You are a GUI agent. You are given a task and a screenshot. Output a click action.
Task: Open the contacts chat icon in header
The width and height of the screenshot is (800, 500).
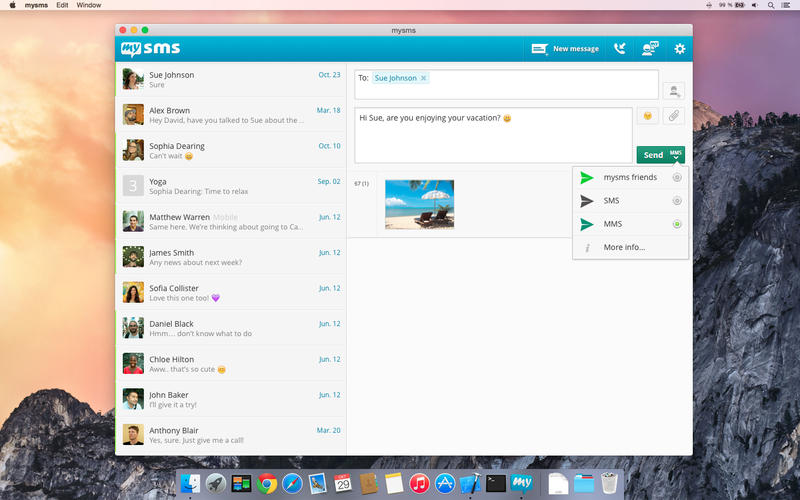point(650,48)
